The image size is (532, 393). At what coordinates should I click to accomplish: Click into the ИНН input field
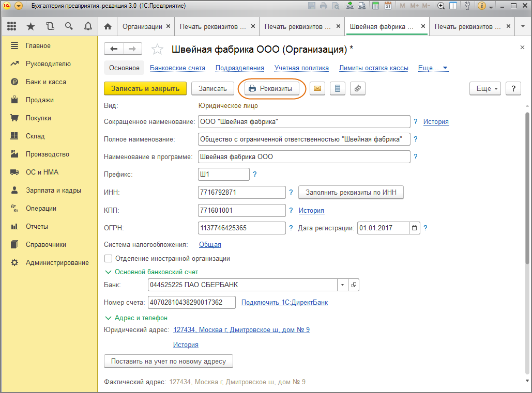click(242, 192)
